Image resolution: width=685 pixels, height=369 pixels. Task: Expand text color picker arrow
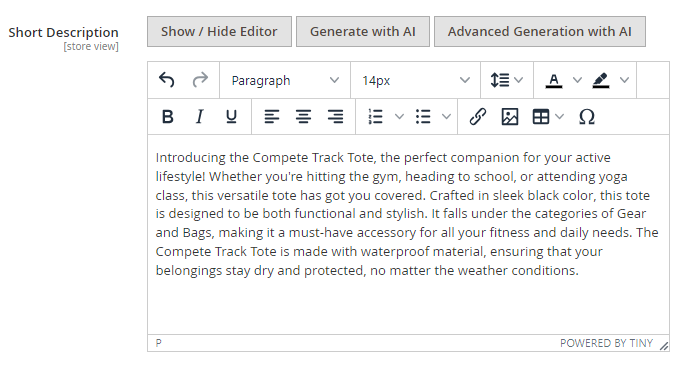click(577, 80)
